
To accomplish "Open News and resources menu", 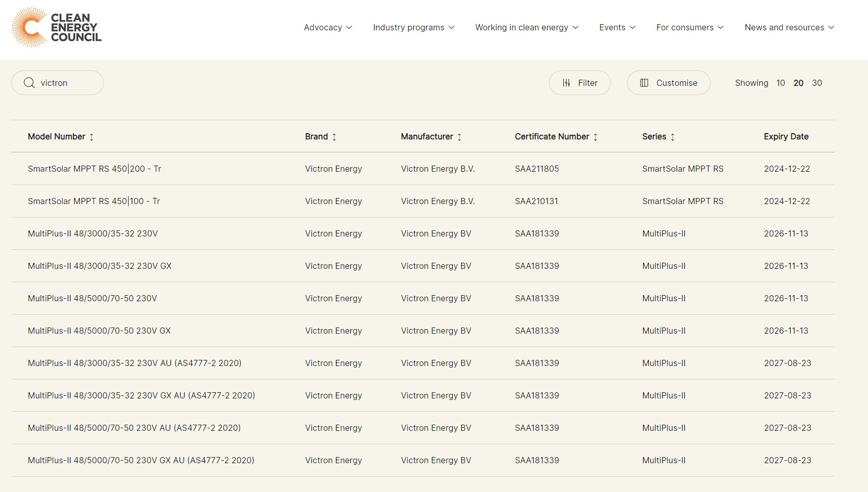I will [x=790, y=27].
